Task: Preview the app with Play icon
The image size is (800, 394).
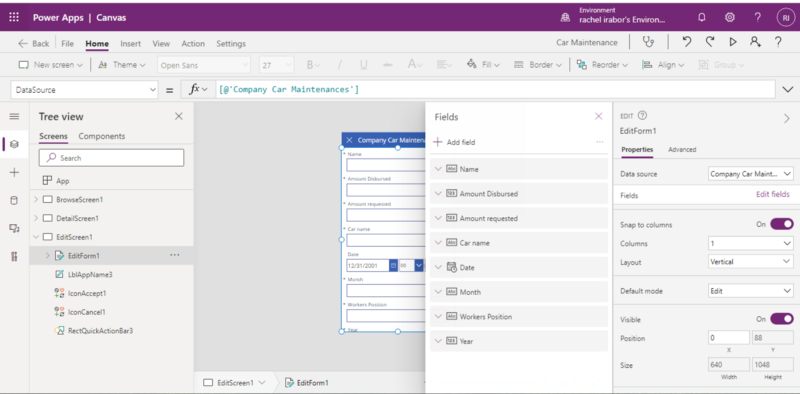Action: tap(733, 42)
